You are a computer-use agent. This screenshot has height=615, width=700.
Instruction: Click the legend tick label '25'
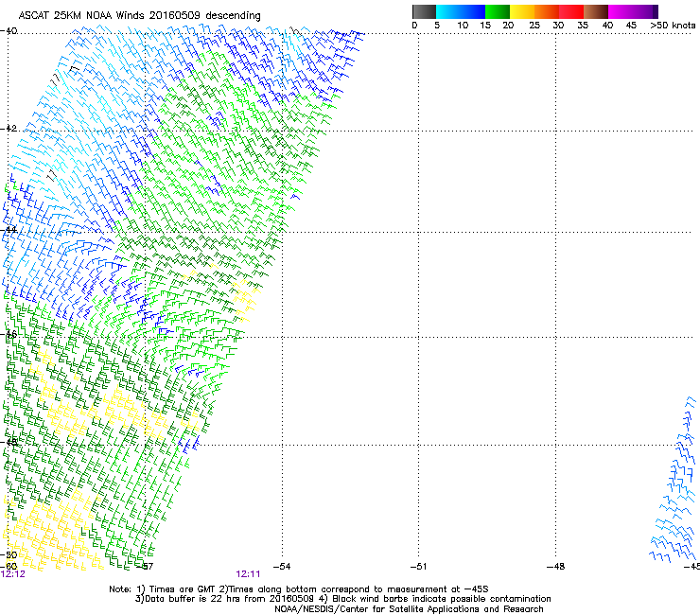534,25
